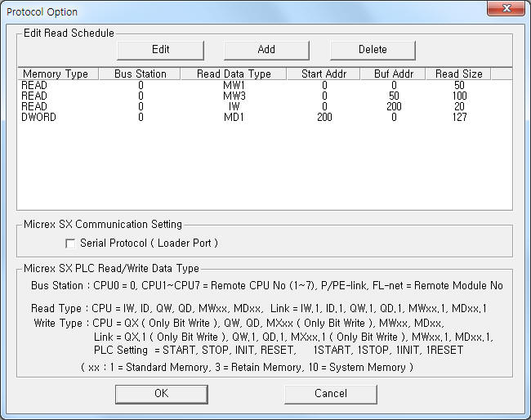Click READ memory type in MW1 row
531x420 pixels.
tap(34, 85)
